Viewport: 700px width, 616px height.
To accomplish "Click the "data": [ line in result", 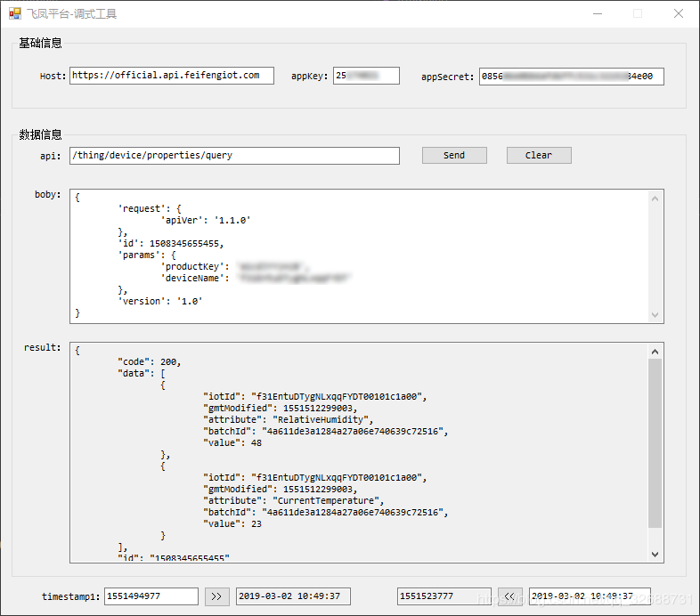I will point(141,373).
